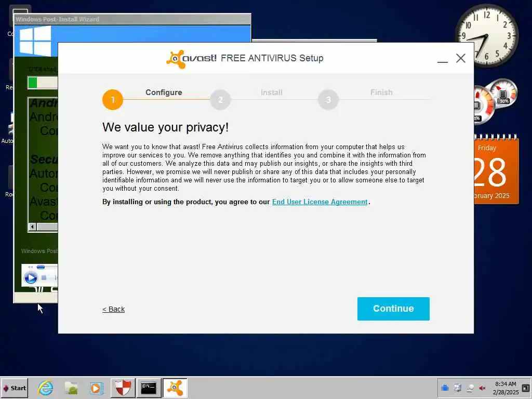The height and width of the screenshot is (399, 532).
Task: Open the End User License Agreement link
Action: coord(320,202)
